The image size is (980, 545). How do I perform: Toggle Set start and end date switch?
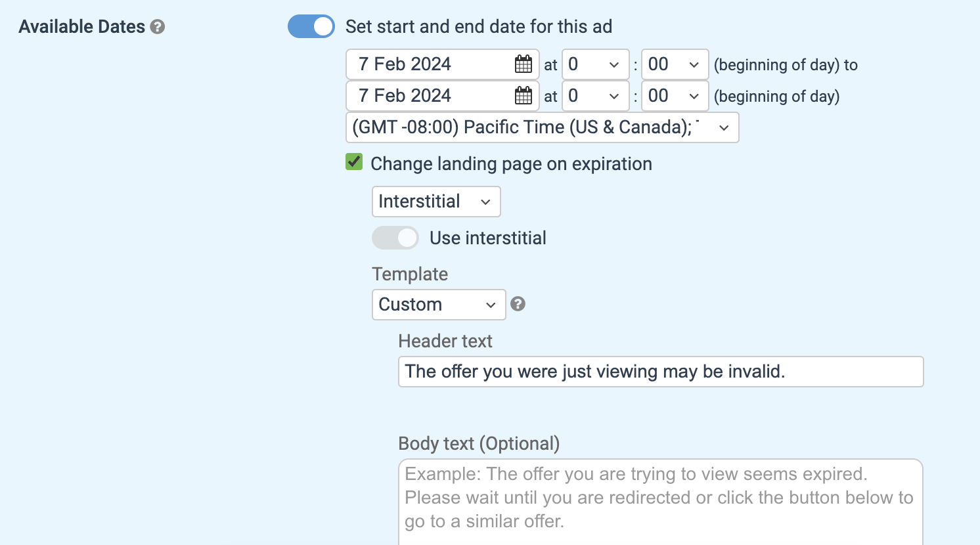click(x=311, y=26)
